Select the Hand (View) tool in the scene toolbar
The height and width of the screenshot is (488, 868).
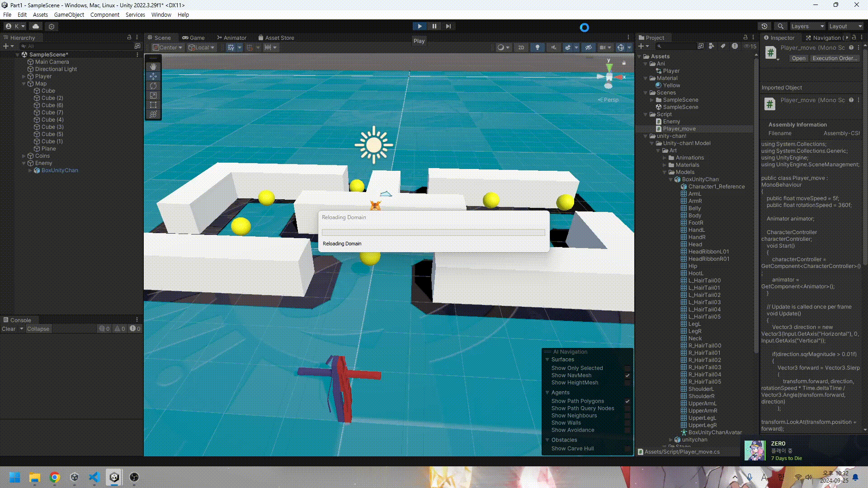pyautogui.click(x=153, y=67)
